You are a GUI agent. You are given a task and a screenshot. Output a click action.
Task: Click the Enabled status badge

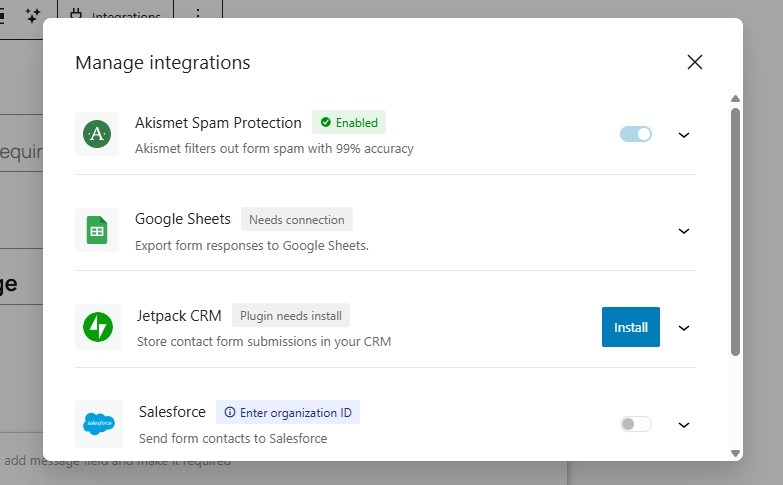(349, 122)
